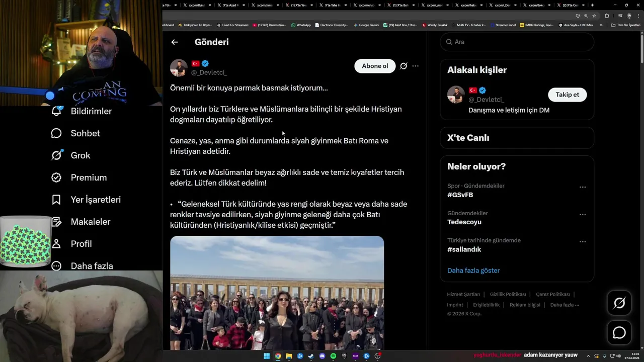Open Steam from the taskbar
Screen dimensions: 644x362
[x=311, y=356]
